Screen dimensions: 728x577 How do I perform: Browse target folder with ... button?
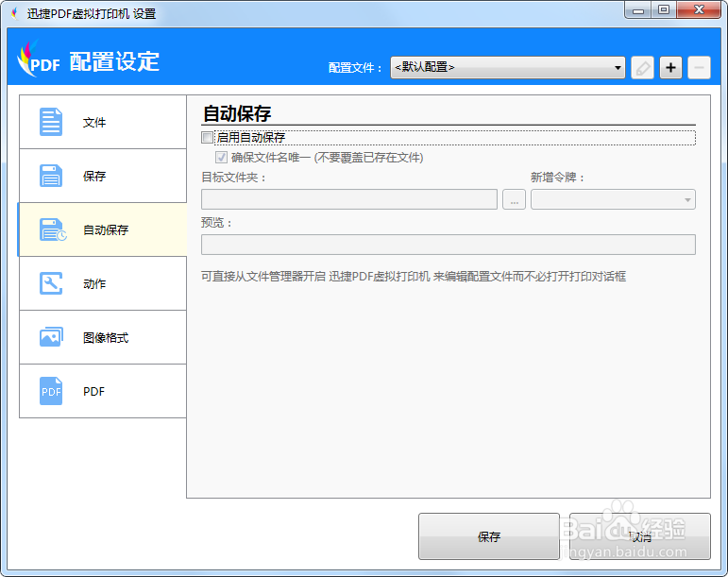click(514, 199)
